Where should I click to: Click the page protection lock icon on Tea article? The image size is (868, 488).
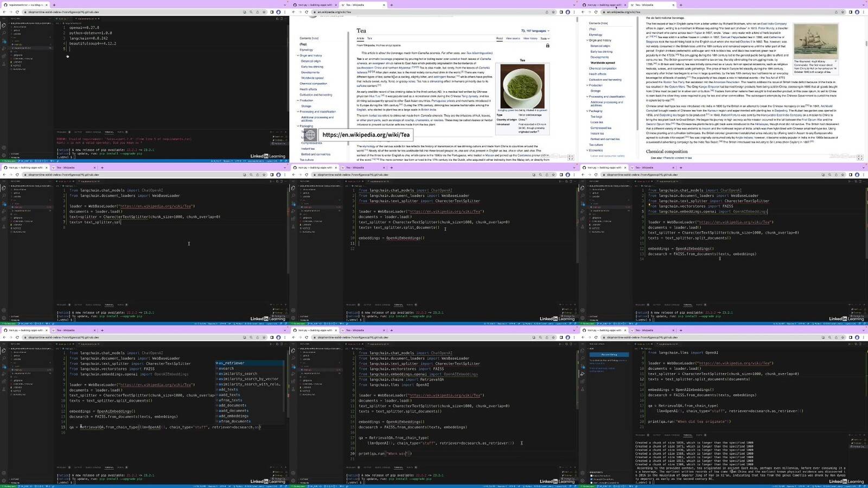(547, 46)
